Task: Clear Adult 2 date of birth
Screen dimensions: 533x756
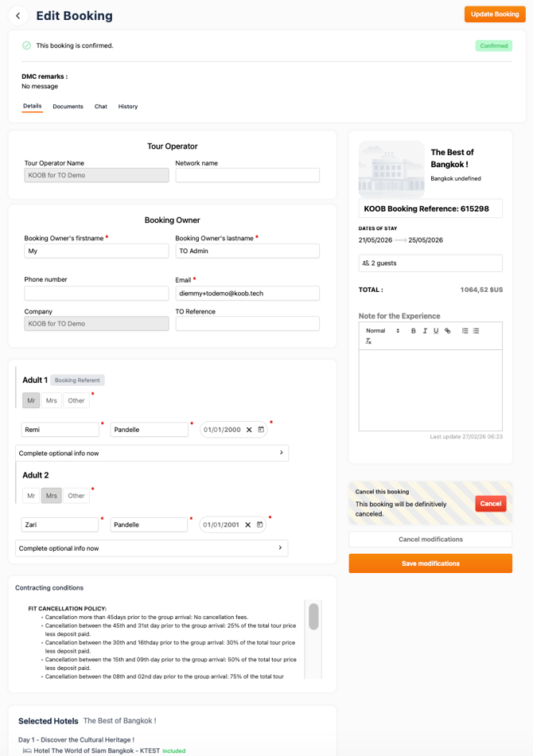Action: pyautogui.click(x=247, y=525)
